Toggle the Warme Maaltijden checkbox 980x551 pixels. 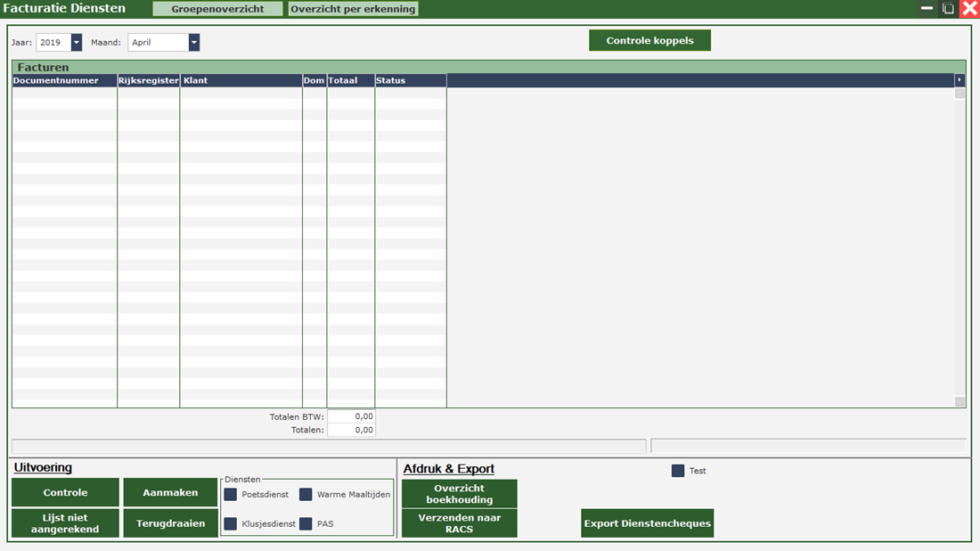[306, 495]
